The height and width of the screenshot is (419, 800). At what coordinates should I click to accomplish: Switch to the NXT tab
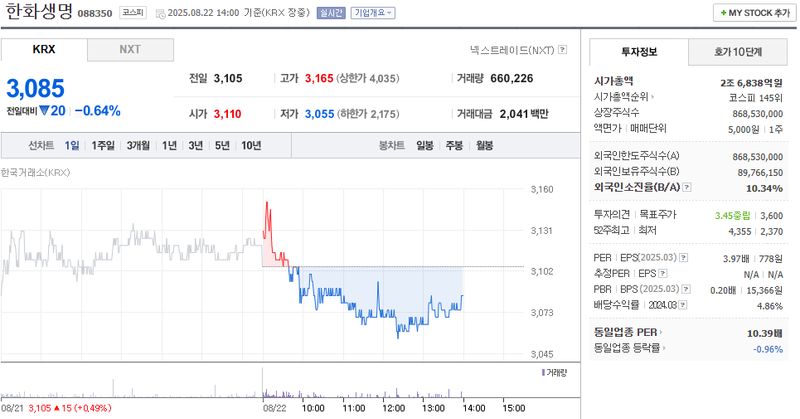point(130,50)
